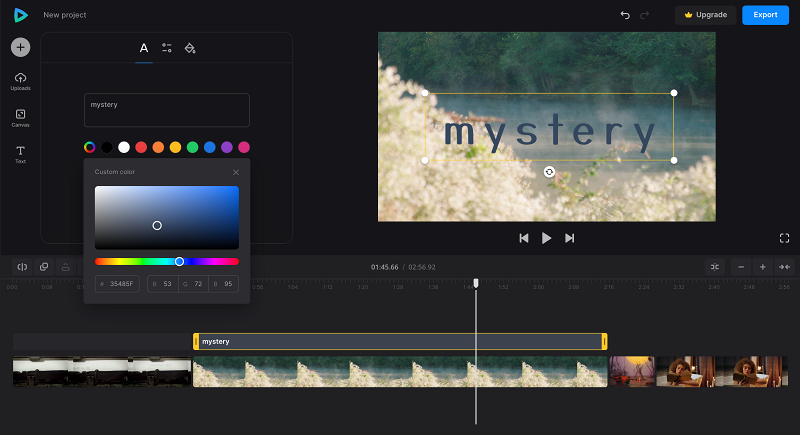Select the yellow color swatch
Viewport: 800px width, 435px height.
[x=176, y=147]
